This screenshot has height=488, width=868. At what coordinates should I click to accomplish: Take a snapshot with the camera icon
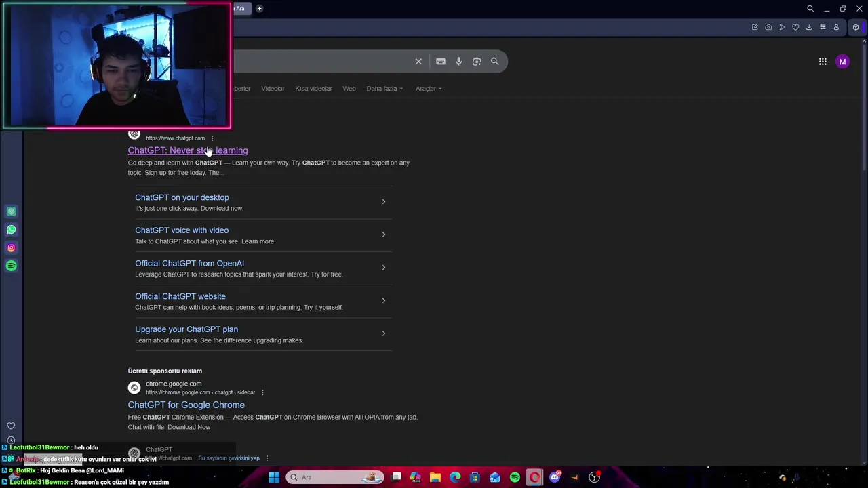[x=768, y=27]
